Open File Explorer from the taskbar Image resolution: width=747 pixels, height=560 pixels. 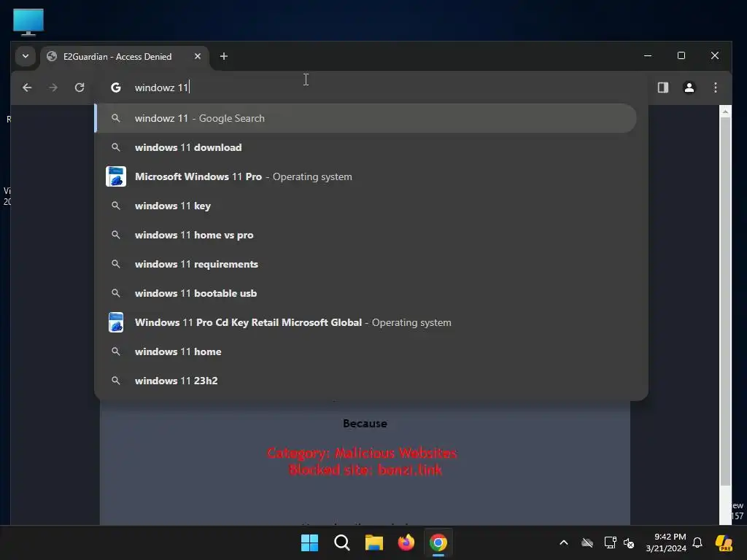point(374,542)
